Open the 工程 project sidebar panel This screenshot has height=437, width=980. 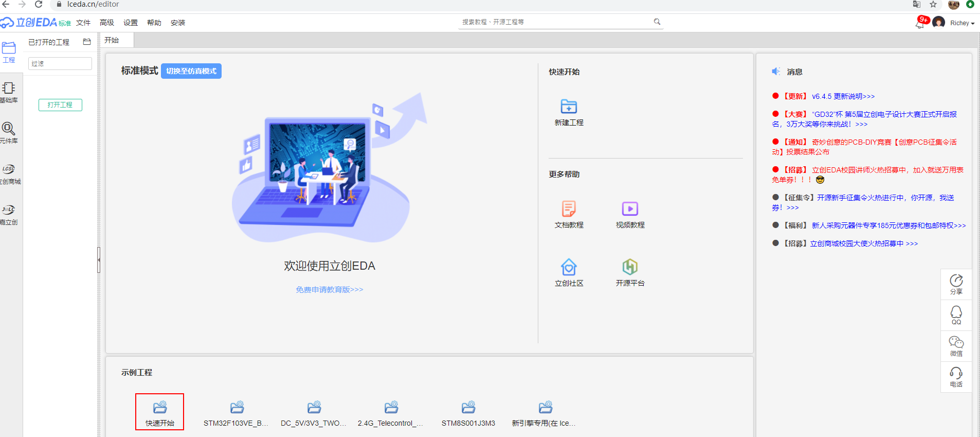click(x=9, y=53)
